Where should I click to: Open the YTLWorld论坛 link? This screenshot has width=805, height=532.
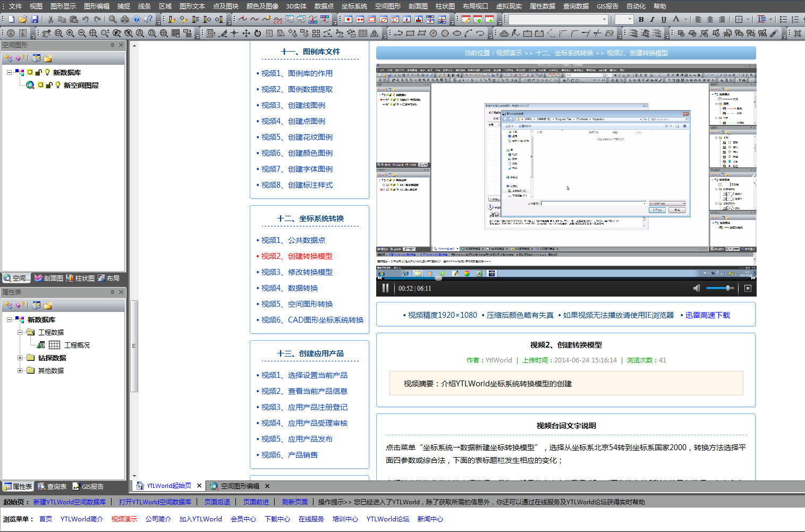click(388, 519)
